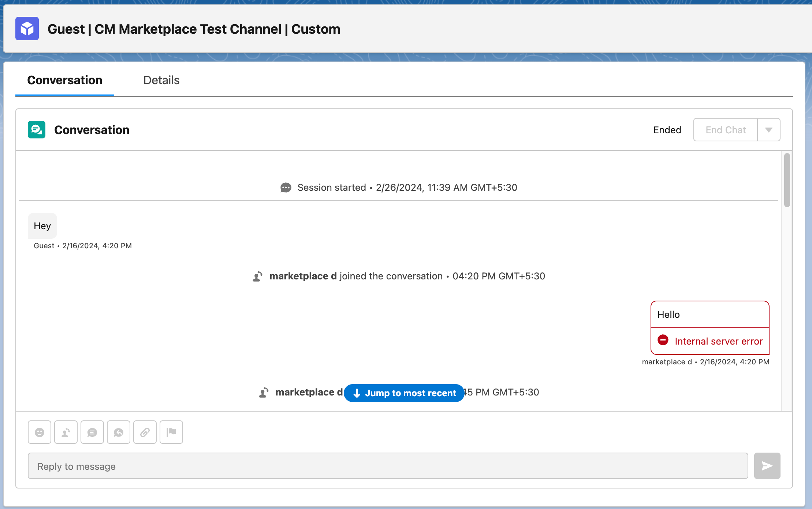Click the End Chat button
812x509 pixels.
point(726,130)
